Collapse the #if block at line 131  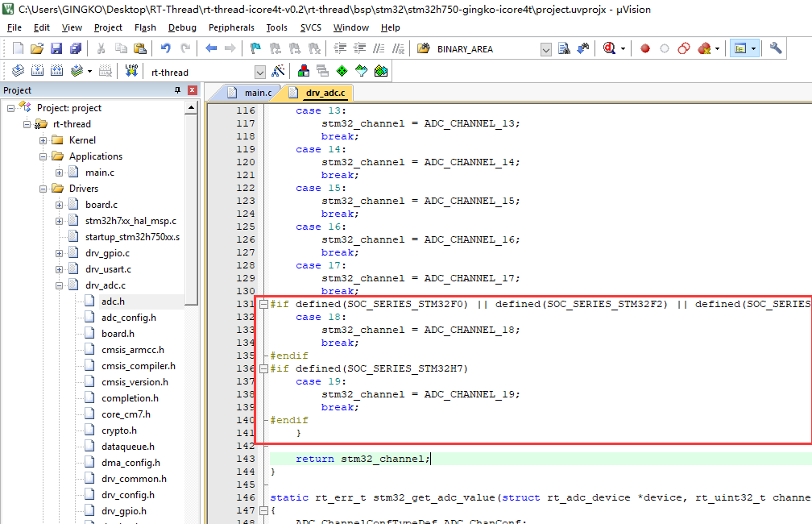263,304
